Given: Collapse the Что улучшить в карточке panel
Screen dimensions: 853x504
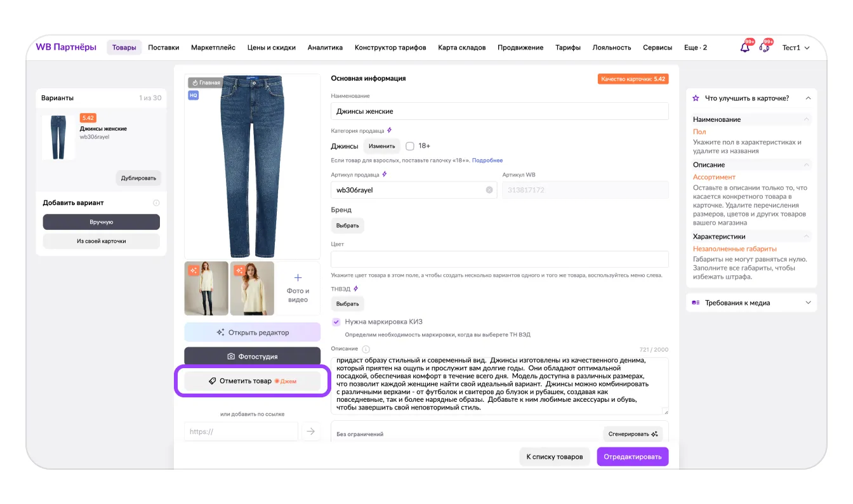Looking at the screenshot, I should [x=808, y=98].
